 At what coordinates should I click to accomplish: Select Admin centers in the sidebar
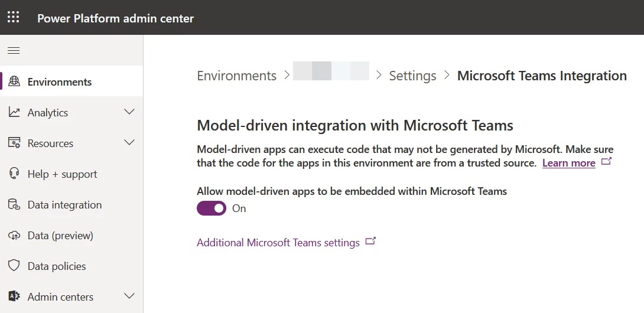(x=71, y=296)
